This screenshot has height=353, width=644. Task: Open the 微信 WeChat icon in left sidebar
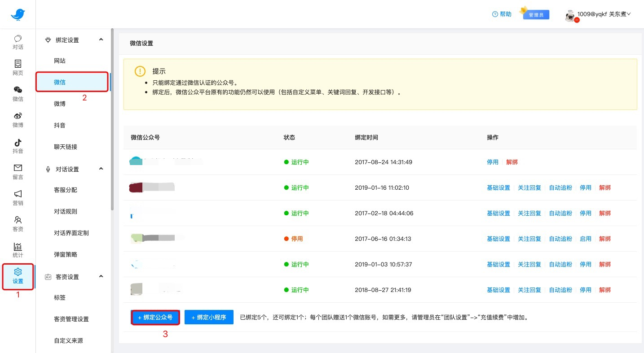point(18,91)
